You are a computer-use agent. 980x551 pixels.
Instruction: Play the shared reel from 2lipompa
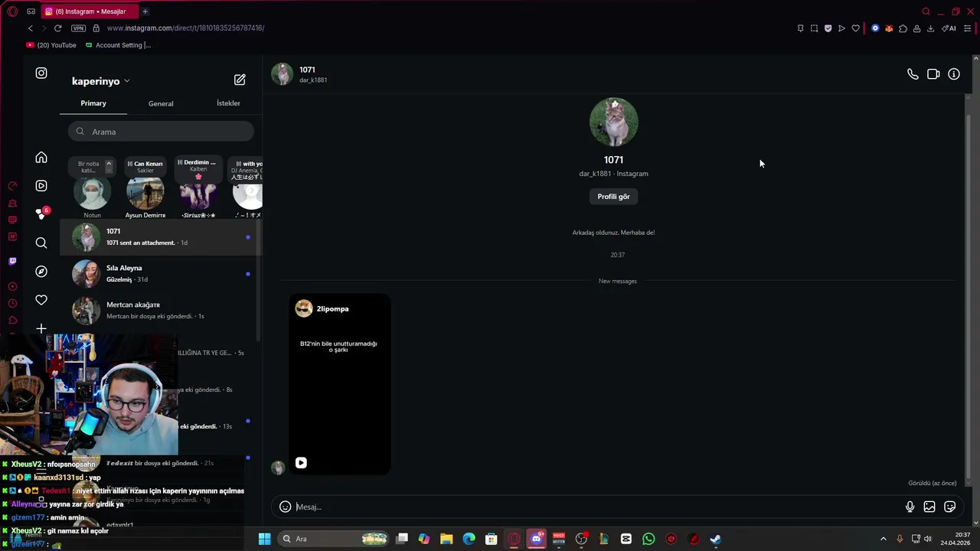[x=301, y=463]
